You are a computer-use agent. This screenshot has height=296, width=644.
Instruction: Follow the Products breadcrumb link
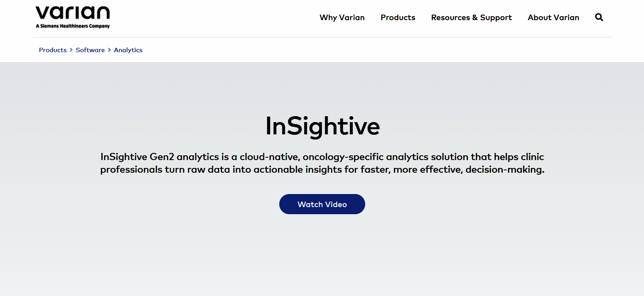52,50
